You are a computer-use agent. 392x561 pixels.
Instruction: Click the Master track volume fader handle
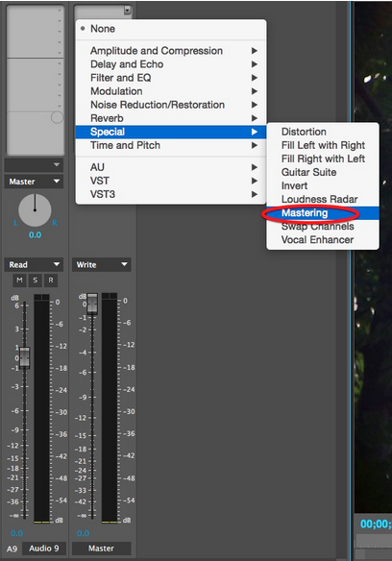pyautogui.click(x=92, y=305)
